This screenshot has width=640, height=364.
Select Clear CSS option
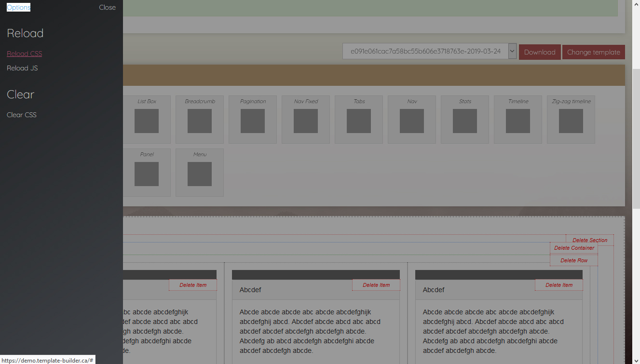pos(22,115)
